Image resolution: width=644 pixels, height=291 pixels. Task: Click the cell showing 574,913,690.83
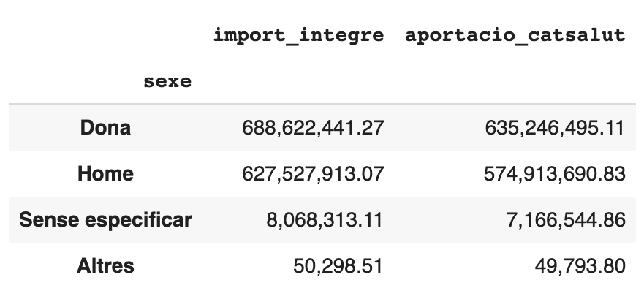click(x=555, y=173)
